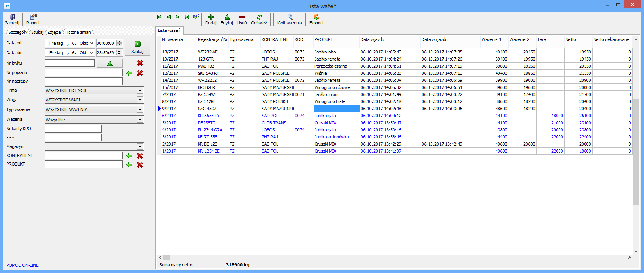Open the POMOC ON-LINE link

22,265
